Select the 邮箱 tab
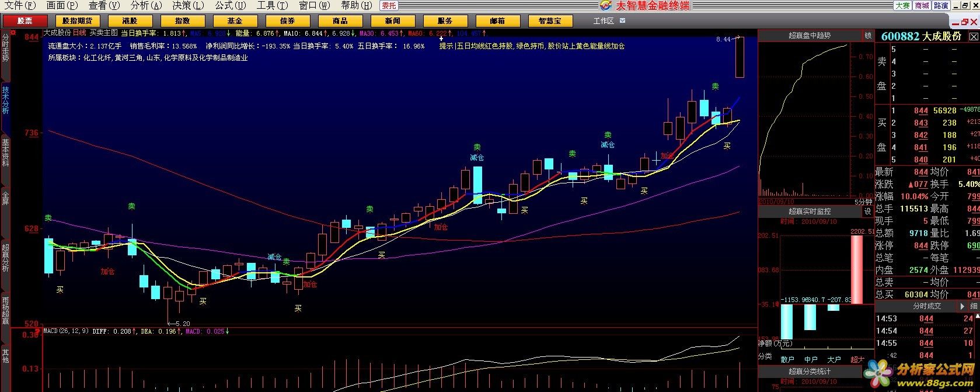Screen dimensions: 980x392 pos(497,21)
